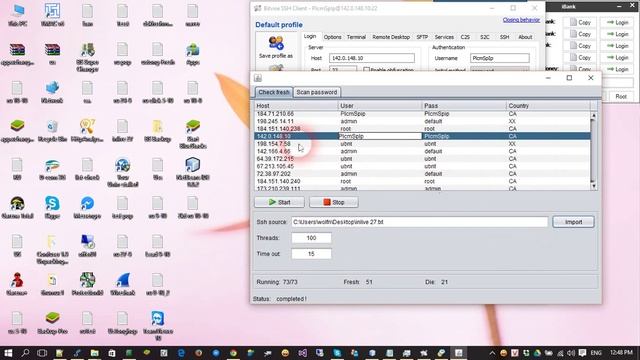The height and width of the screenshot is (360, 640).
Task: Select the row with host 184.71.210.66
Action: tap(422, 114)
